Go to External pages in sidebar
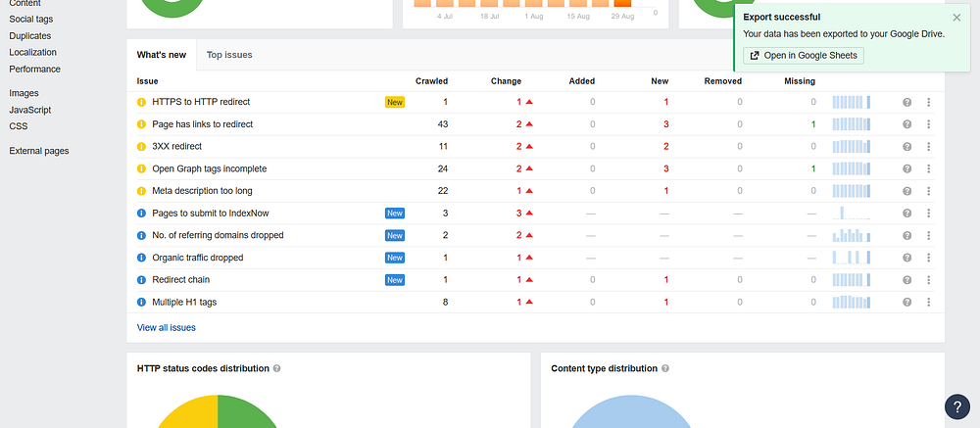The width and height of the screenshot is (980, 428). [x=39, y=151]
